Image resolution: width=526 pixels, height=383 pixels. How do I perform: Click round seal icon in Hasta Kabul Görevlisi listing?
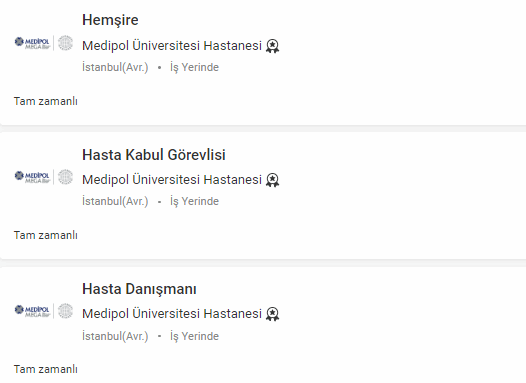[65, 177]
